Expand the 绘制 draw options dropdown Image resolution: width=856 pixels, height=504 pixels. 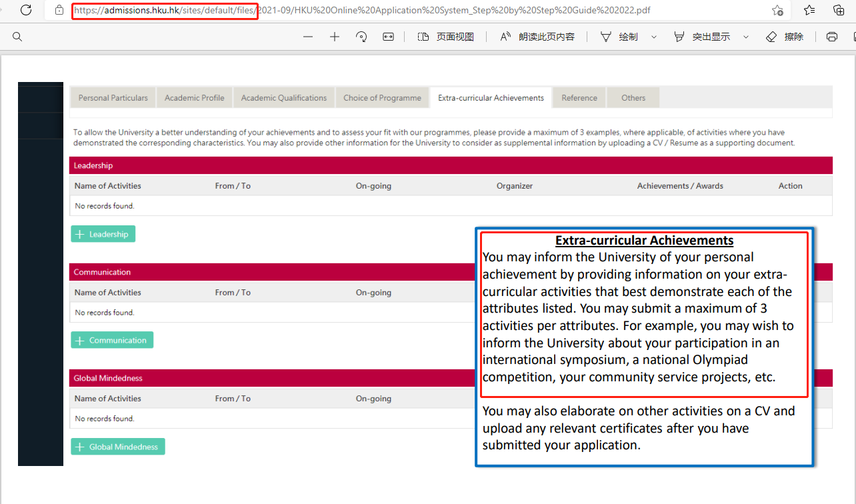pyautogui.click(x=653, y=37)
